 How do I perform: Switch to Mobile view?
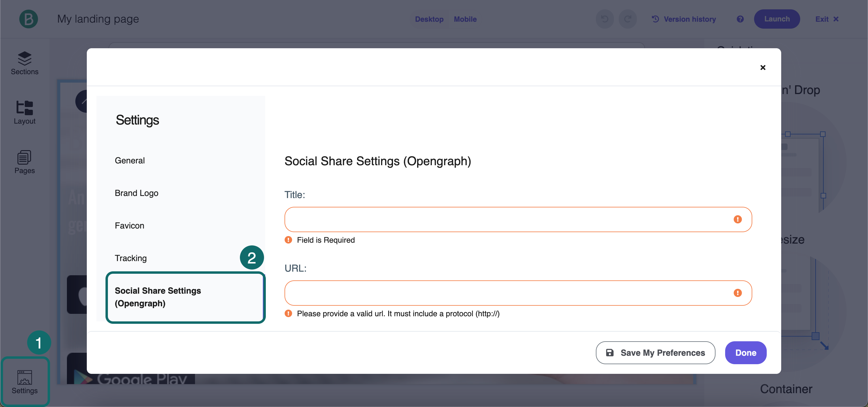(x=465, y=19)
